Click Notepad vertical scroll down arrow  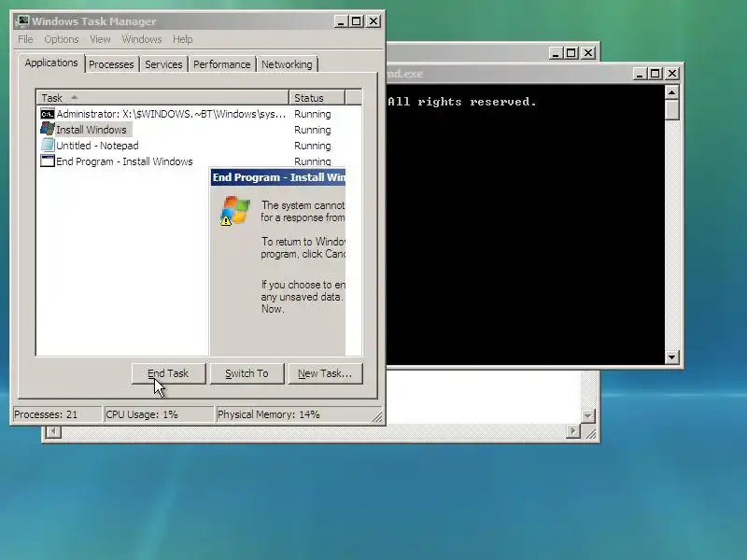click(x=587, y=415)
